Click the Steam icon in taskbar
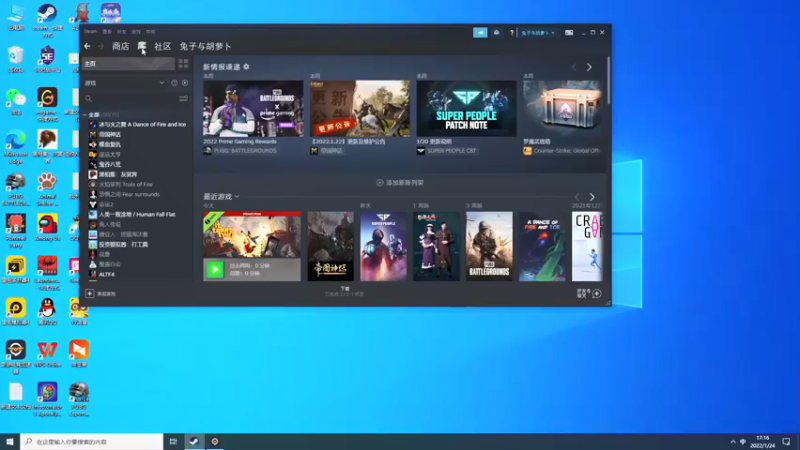This screenshot has width=800, height=450. pos(194,441)
